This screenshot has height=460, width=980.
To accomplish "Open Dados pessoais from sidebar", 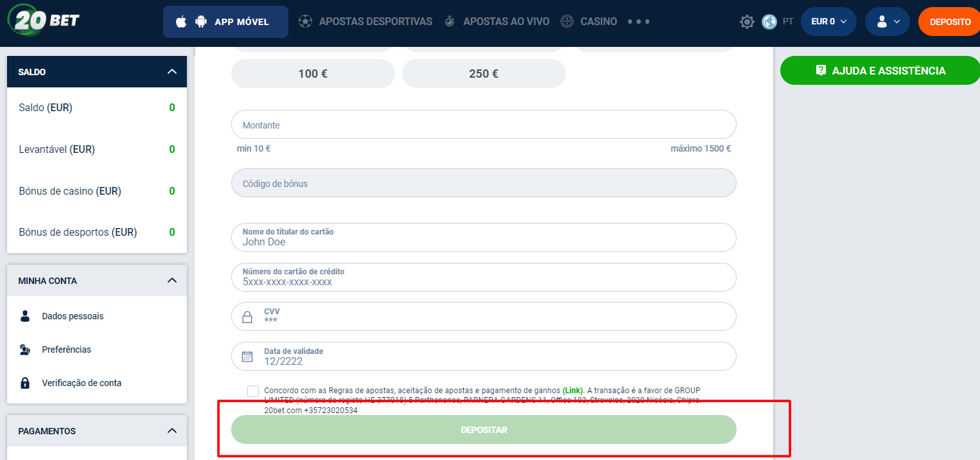I will [x=72, y=316].
